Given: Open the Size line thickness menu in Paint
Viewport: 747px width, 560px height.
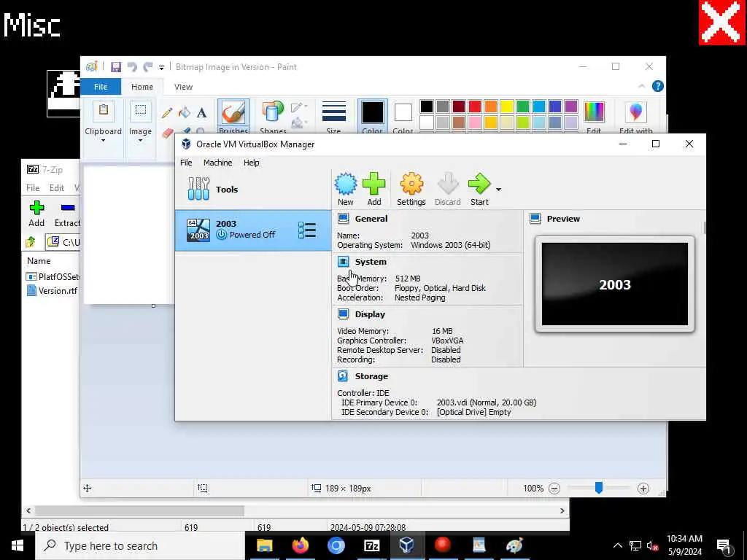Looking at the screenshot, I should (x=333, y=117).
